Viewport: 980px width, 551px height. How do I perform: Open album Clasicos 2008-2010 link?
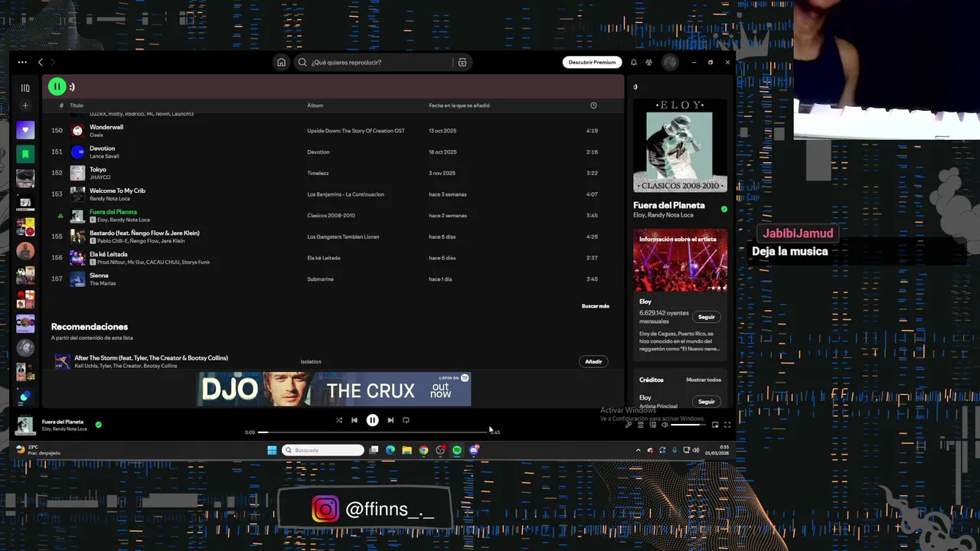click(332, 216)
